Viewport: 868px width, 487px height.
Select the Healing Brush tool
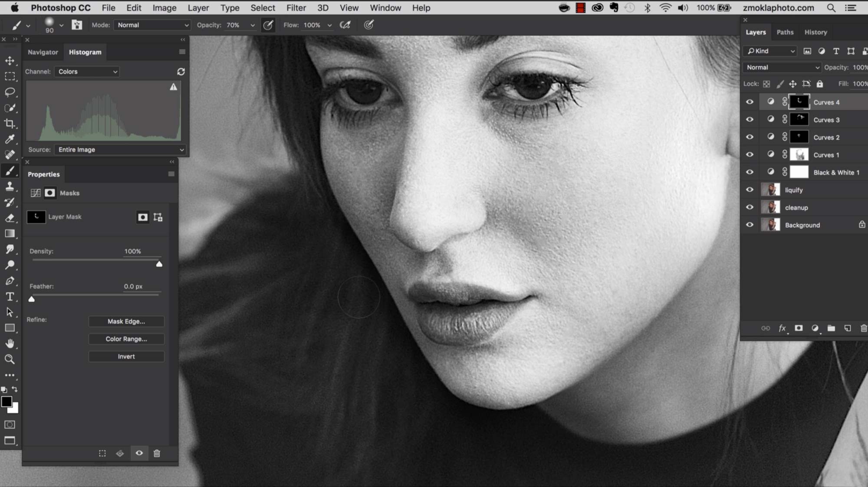[x=10, y=155]
